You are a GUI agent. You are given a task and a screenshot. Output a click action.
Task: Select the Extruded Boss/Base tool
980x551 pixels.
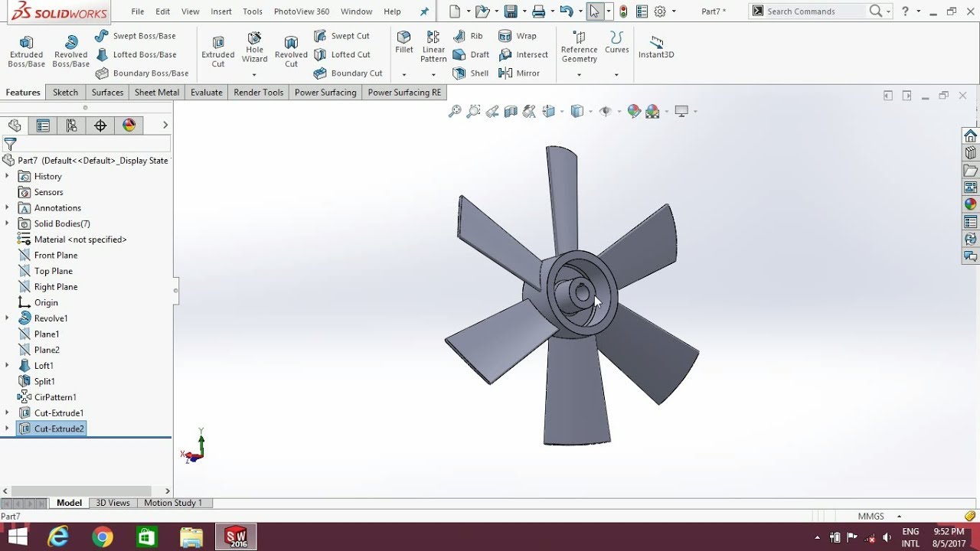coord(26,51)
